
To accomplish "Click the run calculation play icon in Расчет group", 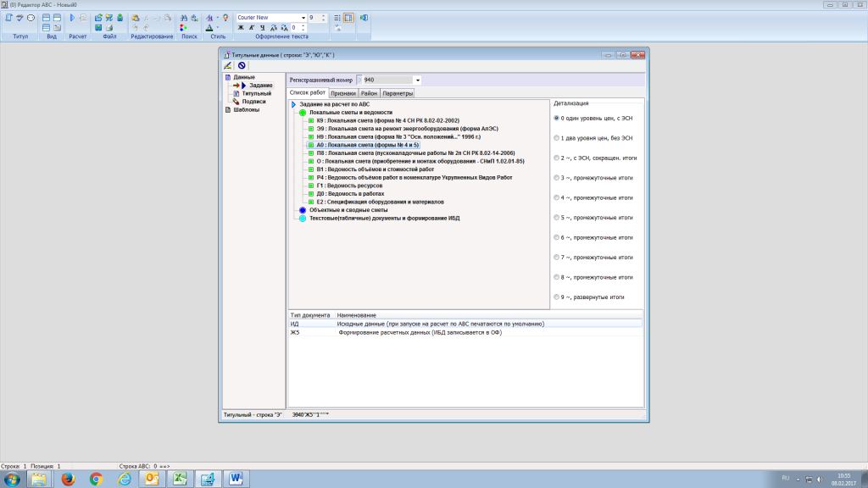I will (72, 18).
